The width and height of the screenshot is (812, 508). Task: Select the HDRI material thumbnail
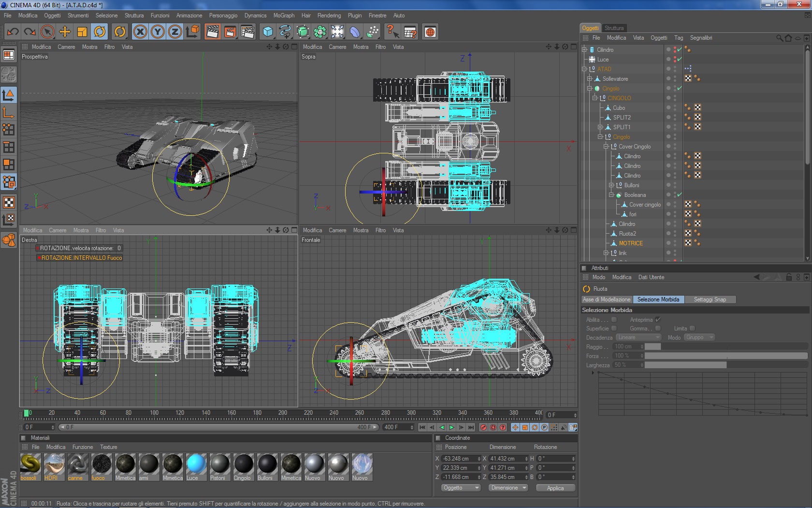click(54, 464)
